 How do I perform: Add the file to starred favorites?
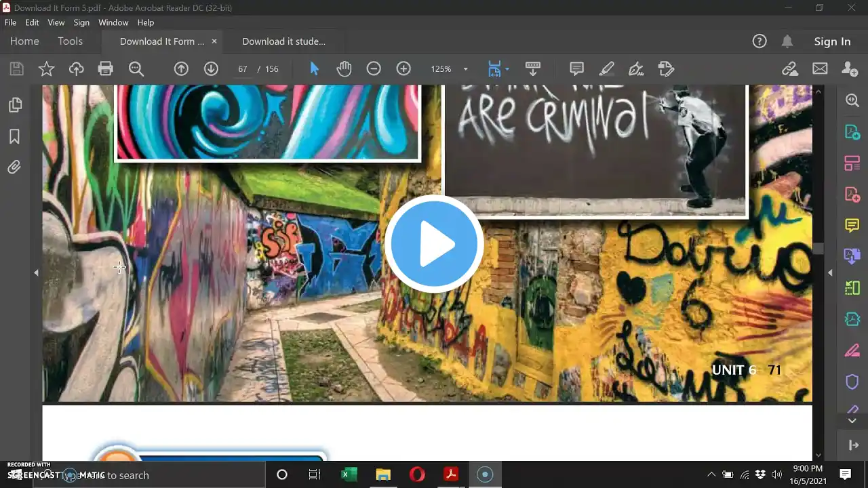click(x=46, y=68)
